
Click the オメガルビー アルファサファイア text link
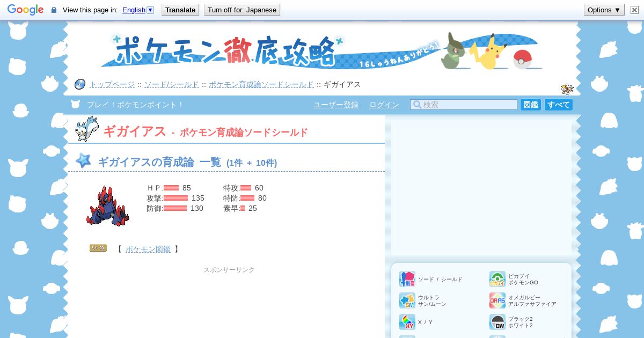coord(532,300)
